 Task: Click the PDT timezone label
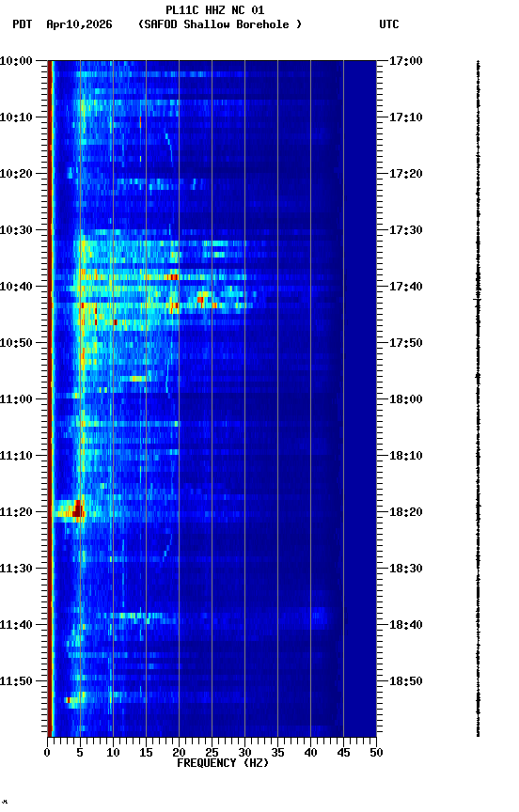[23, 24]
